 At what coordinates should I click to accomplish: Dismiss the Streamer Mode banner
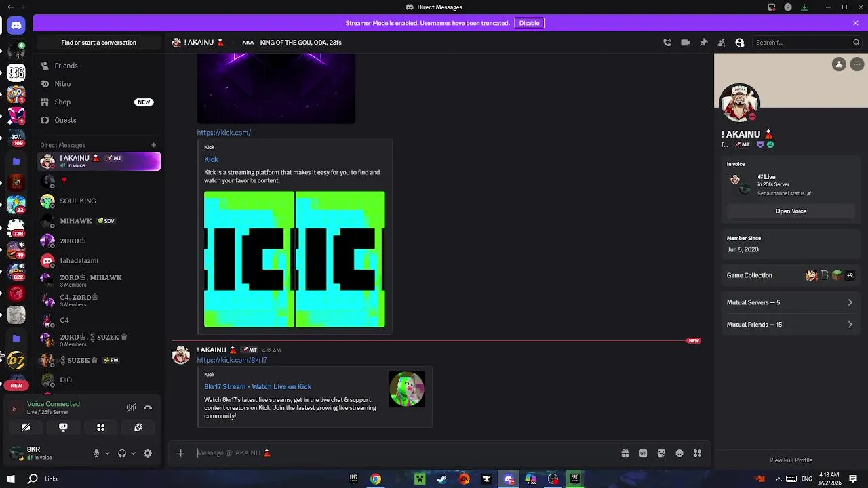(x=856, y=23)
